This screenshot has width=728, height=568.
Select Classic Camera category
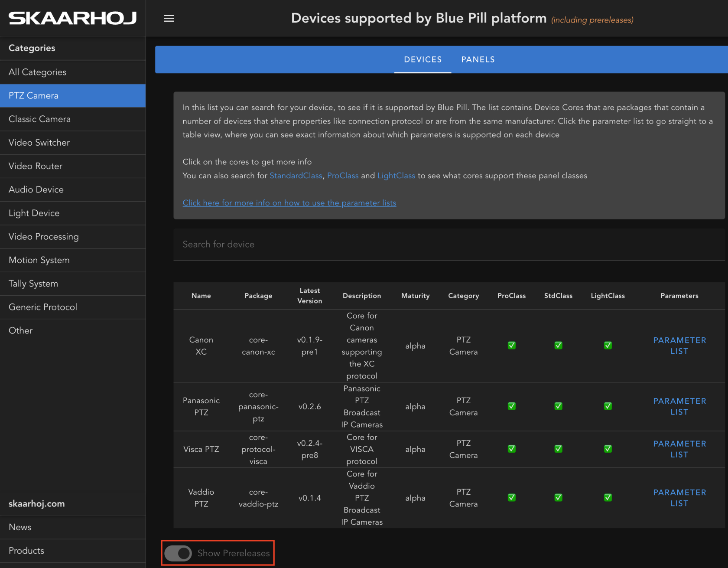73,119
